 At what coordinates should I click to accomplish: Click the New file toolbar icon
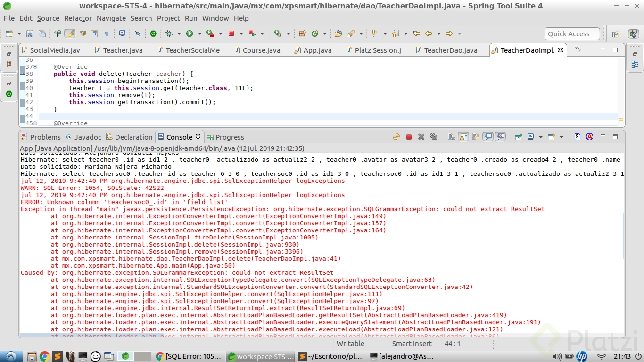[9, 33]
